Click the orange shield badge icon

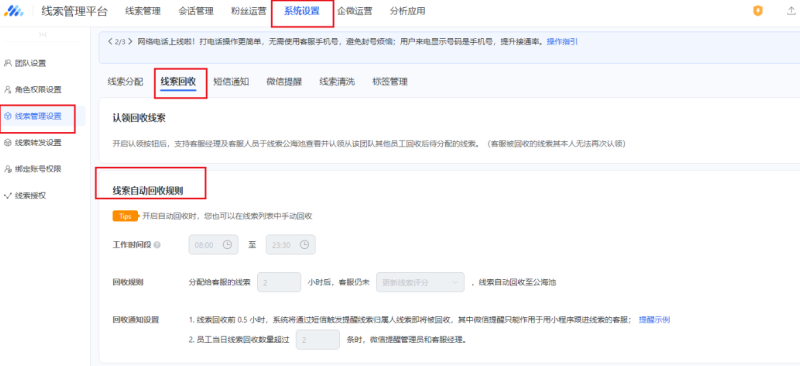click(758, 11)
